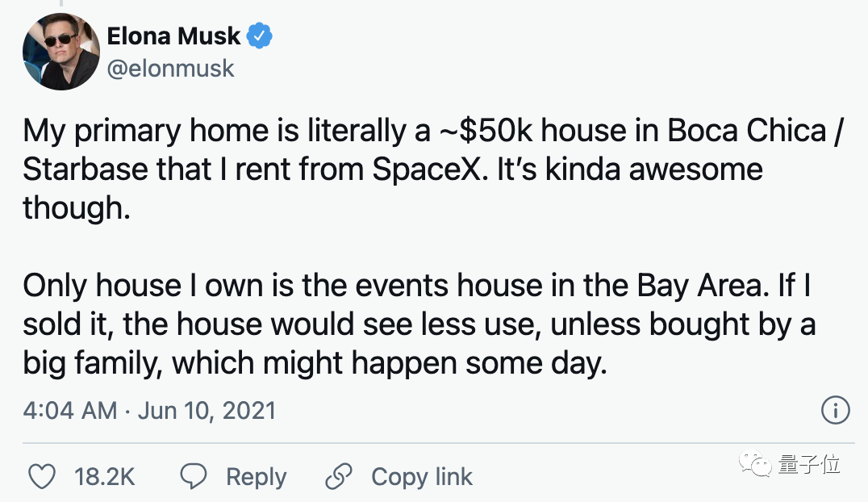Click the Jun 10, 2021 date

[x=207, y=410]
